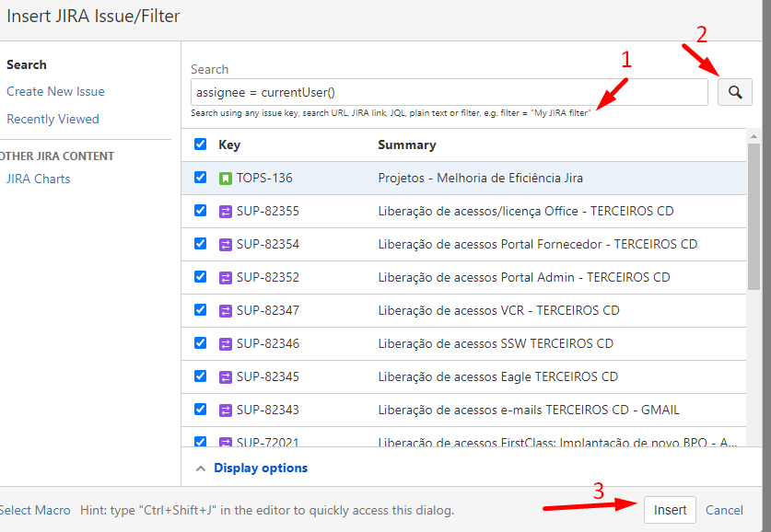This screenshot has width=771, height=532.
Task: Open the Create New Issue tab
Action: 55,91
